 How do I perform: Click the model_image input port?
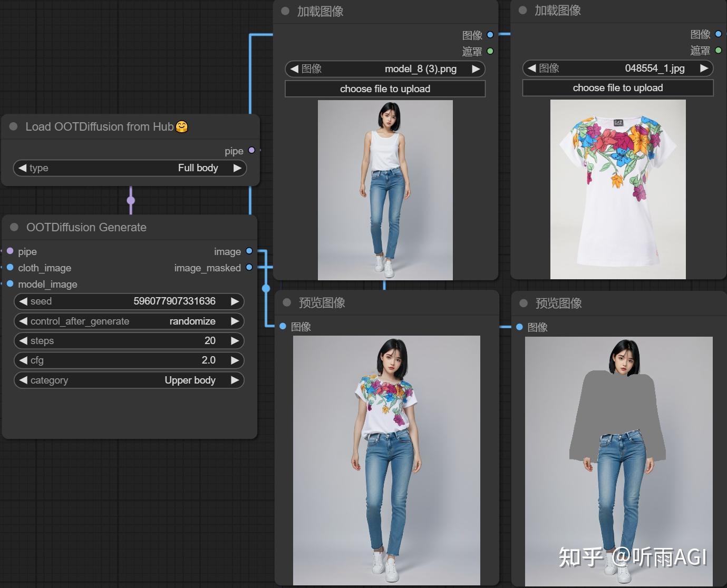10,284
